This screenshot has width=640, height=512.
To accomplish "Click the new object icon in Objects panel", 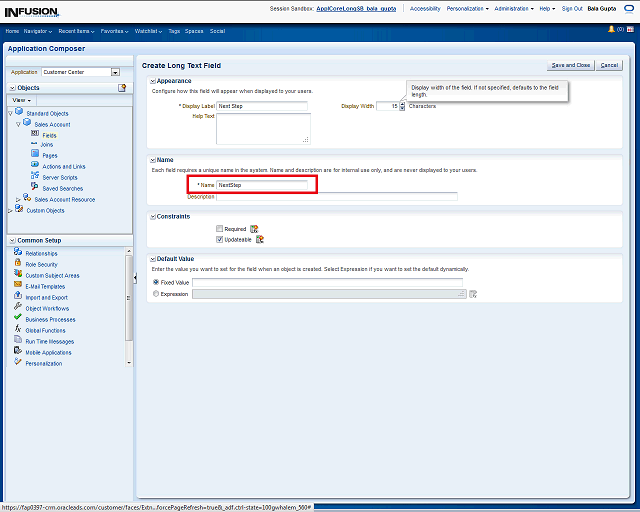I will click(122, 88).
